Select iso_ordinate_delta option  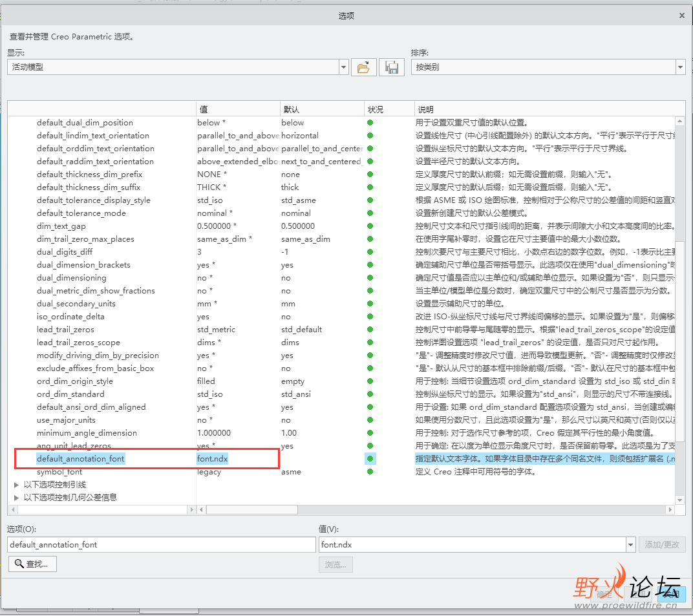tap(70, 316)
